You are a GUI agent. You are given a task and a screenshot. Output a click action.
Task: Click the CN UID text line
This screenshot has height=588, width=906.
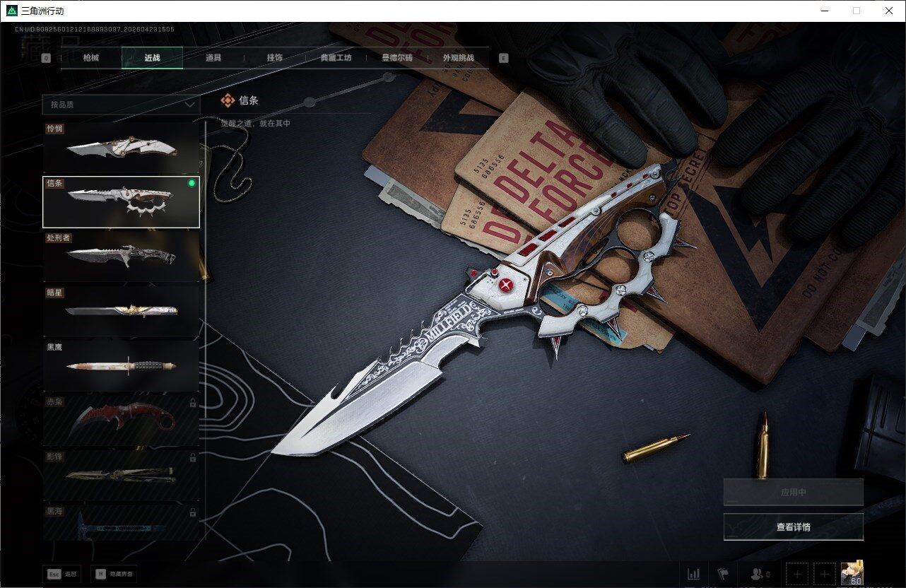point(95,29)
